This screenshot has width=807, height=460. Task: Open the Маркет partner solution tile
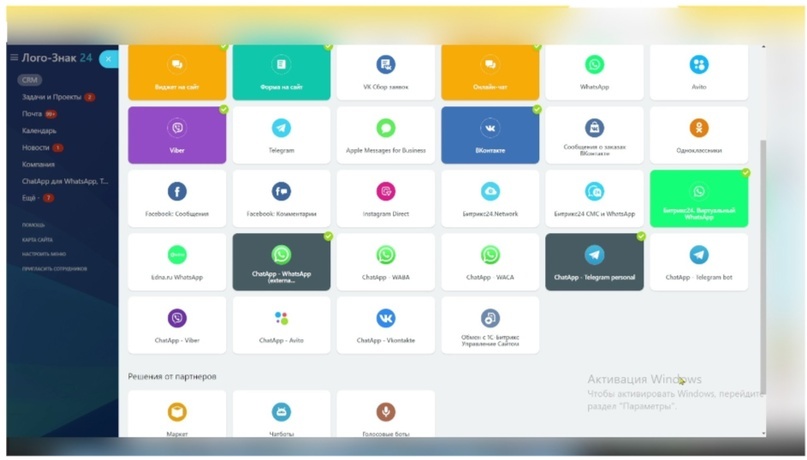(x=177, y=414)
